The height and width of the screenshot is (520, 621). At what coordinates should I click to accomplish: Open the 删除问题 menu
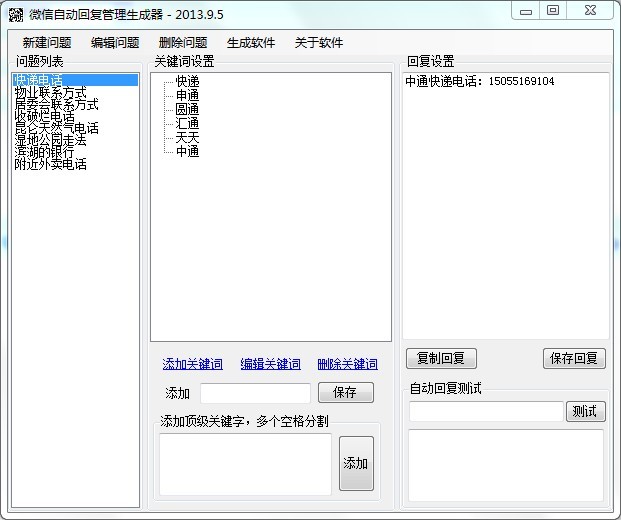(183, 42)
